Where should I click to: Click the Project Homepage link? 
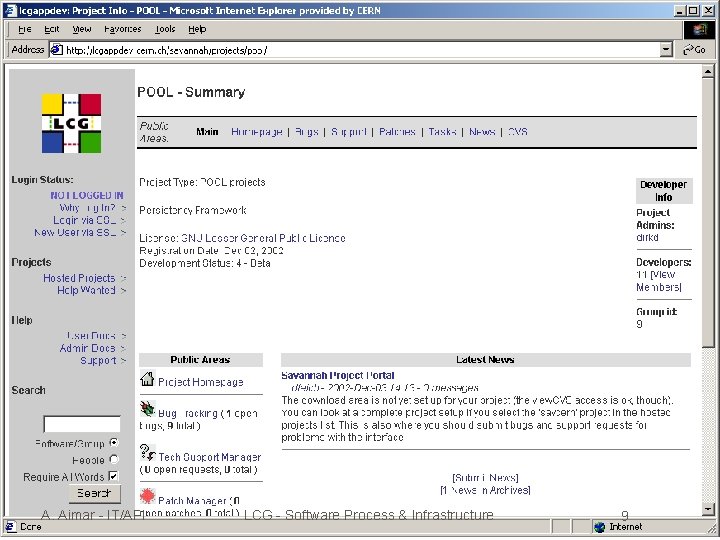pyautogui.click(x=201, y=382)
